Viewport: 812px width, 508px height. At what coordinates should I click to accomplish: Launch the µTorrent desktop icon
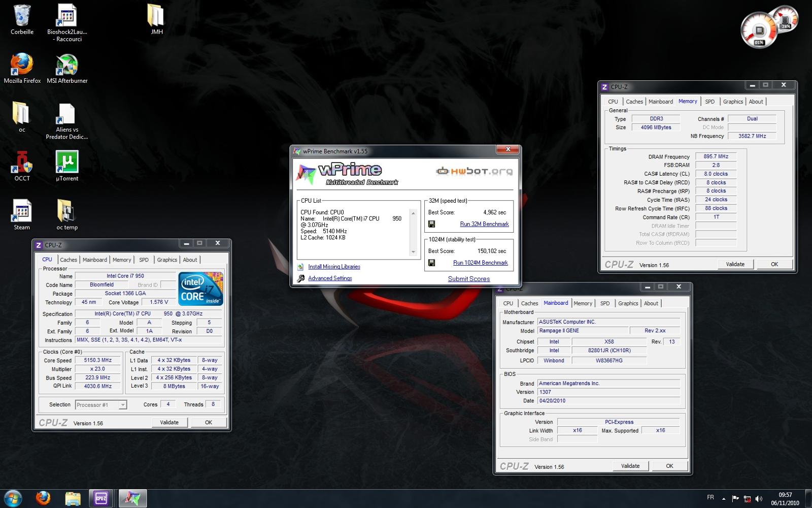coord(66,162)
